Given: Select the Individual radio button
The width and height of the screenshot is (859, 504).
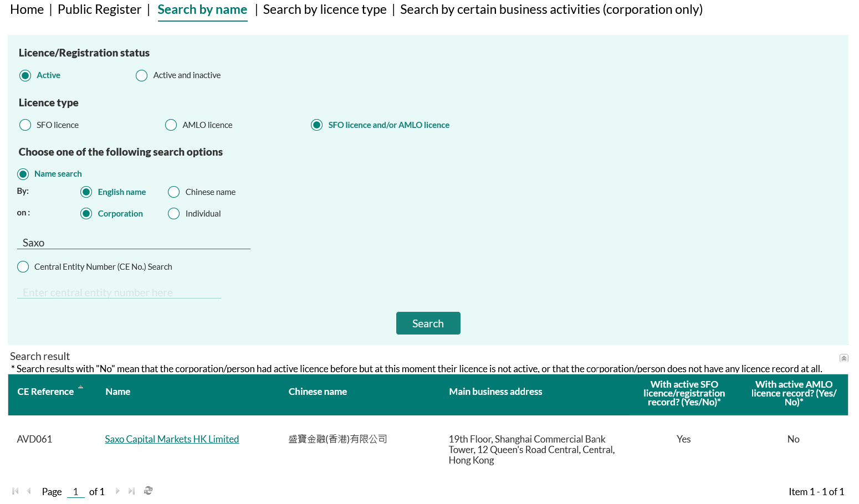Looking at the screenshot, I should [x=174, y=214].
